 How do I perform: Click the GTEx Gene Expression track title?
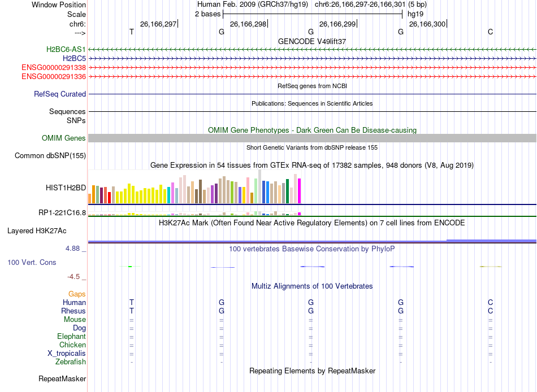(312, 165)
